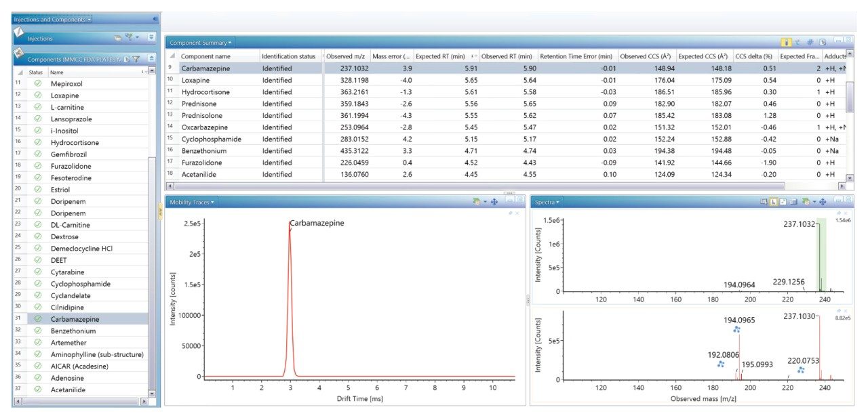The image size is (868, 420).
Task: Click the Status column header in Components
Action: tap(36, 72)
